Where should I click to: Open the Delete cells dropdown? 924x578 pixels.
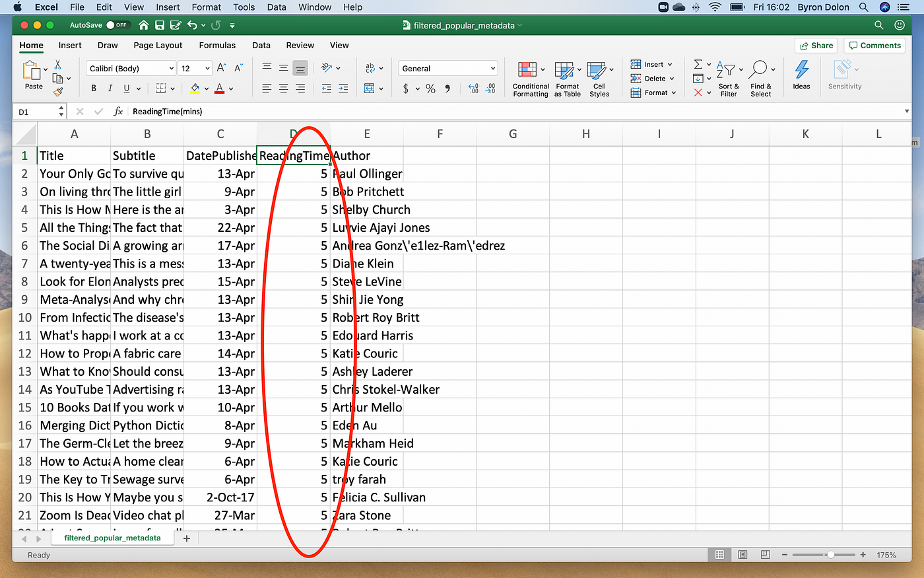(653, 79)
